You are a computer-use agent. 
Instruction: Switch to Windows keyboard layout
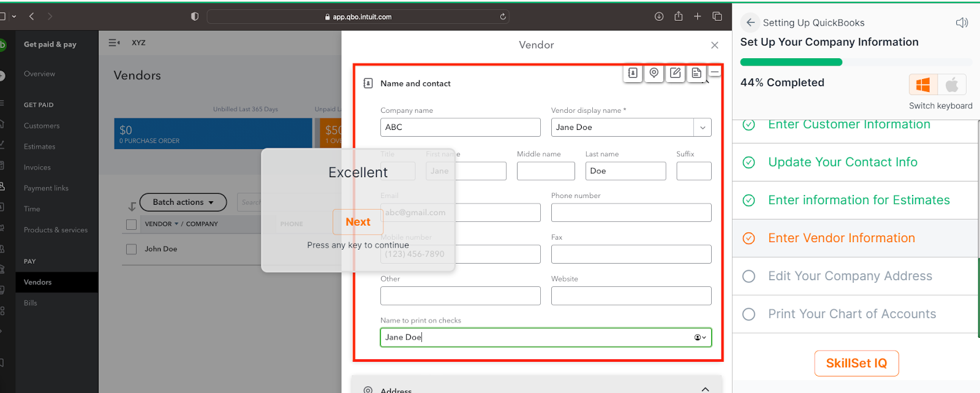(x=923, y=85)
